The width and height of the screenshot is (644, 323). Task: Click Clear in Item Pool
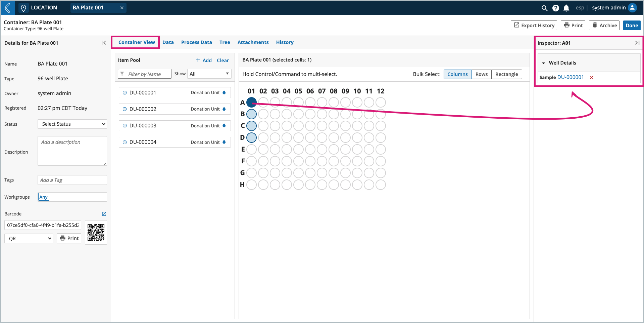click(223, 60)
